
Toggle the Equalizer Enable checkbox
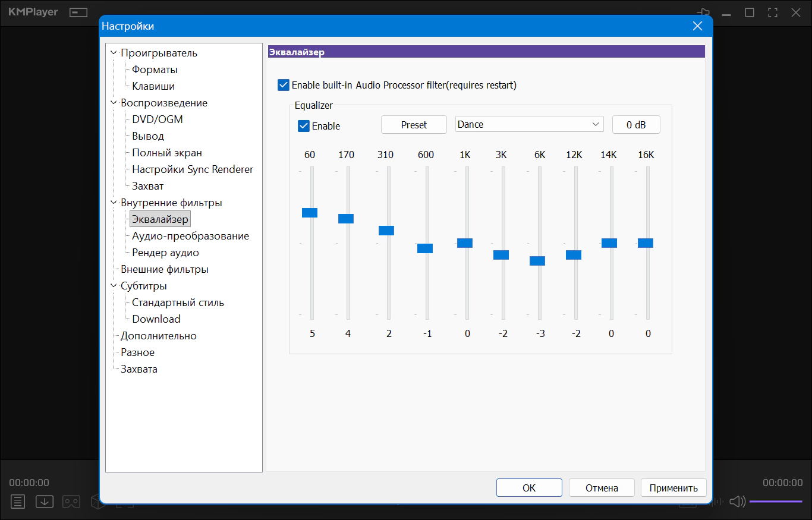304,126
